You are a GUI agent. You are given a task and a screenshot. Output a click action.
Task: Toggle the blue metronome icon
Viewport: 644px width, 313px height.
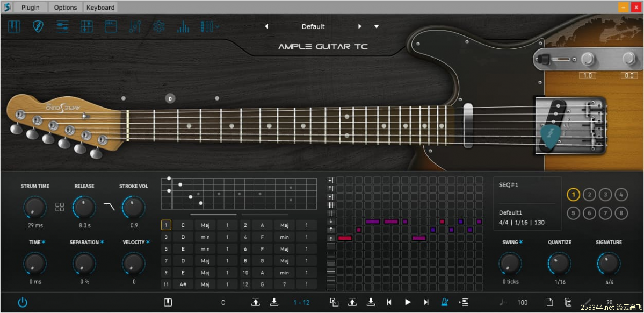[x=445, y=302]
